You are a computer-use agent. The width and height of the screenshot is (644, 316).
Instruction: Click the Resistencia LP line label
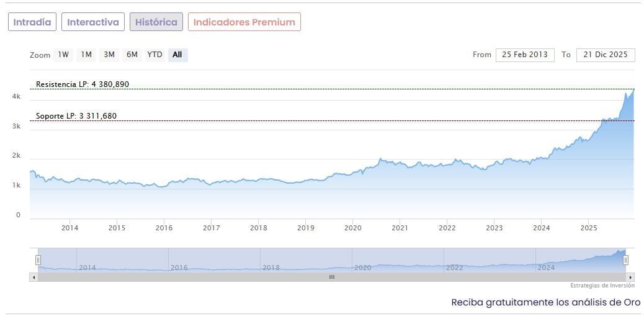(x=83, y=84)
